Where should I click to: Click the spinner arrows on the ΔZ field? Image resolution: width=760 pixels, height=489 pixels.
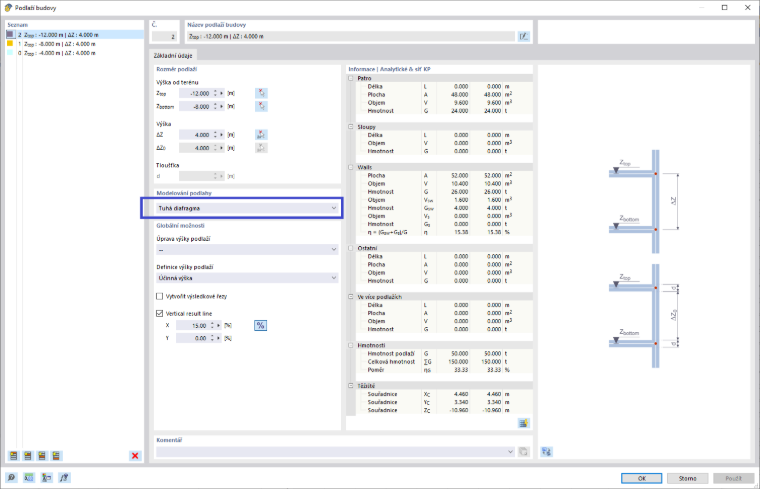click(x=215, y=135)
